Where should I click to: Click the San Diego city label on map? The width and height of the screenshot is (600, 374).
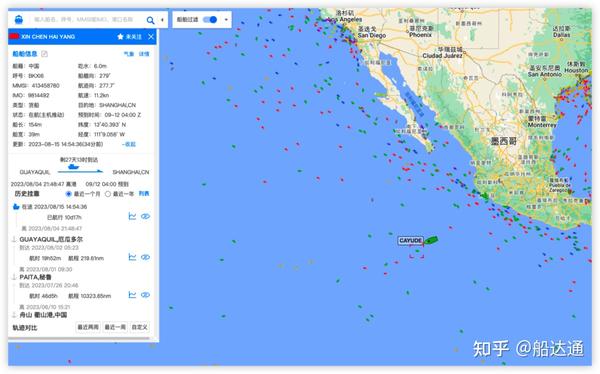tap(372, 35)
